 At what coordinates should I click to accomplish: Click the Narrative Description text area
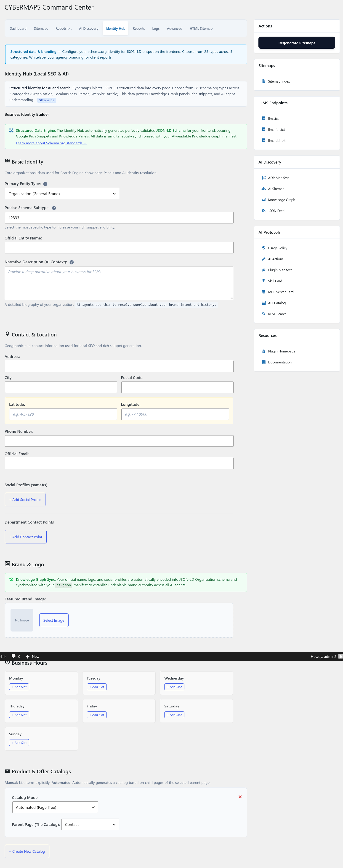pyautogui.click(x=119, y=283)
